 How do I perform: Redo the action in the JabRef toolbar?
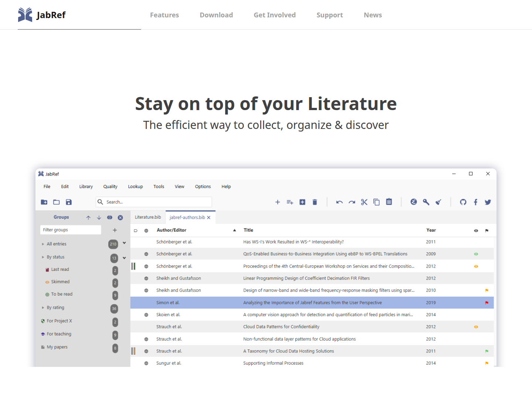[352, 202]
